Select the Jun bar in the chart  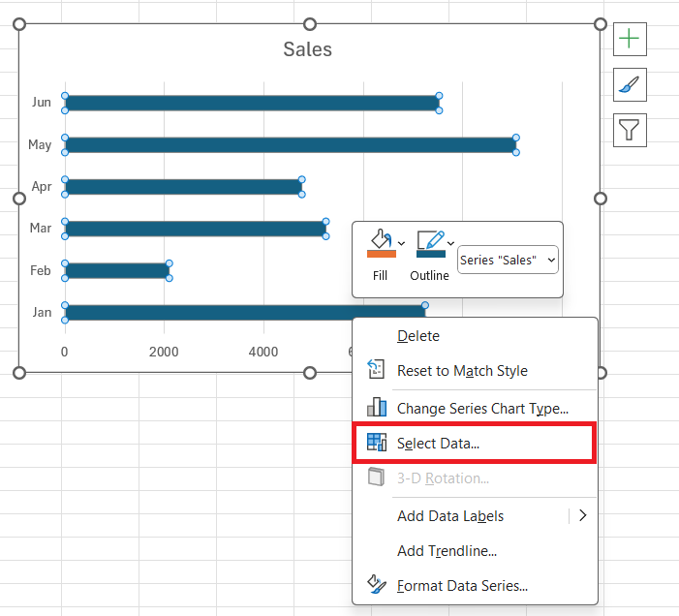pyautogui.click(x=252, y=103)
